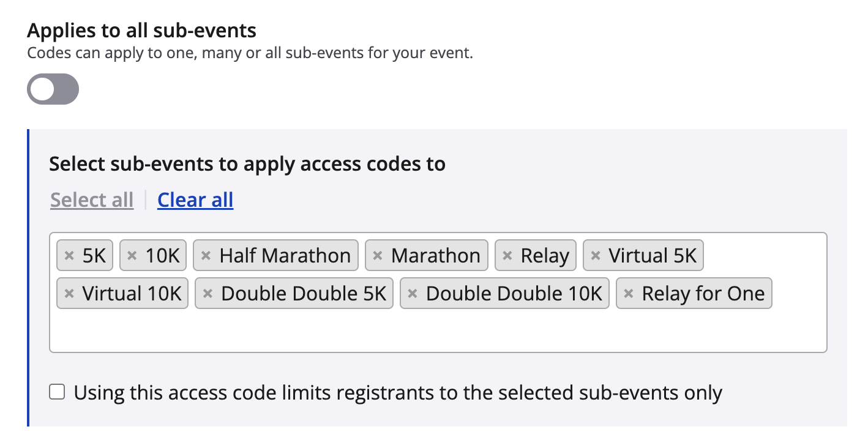Click the Virtual 5K tag label
The width and height of the screenshot is (868, 432).
[x=653, y=255]
